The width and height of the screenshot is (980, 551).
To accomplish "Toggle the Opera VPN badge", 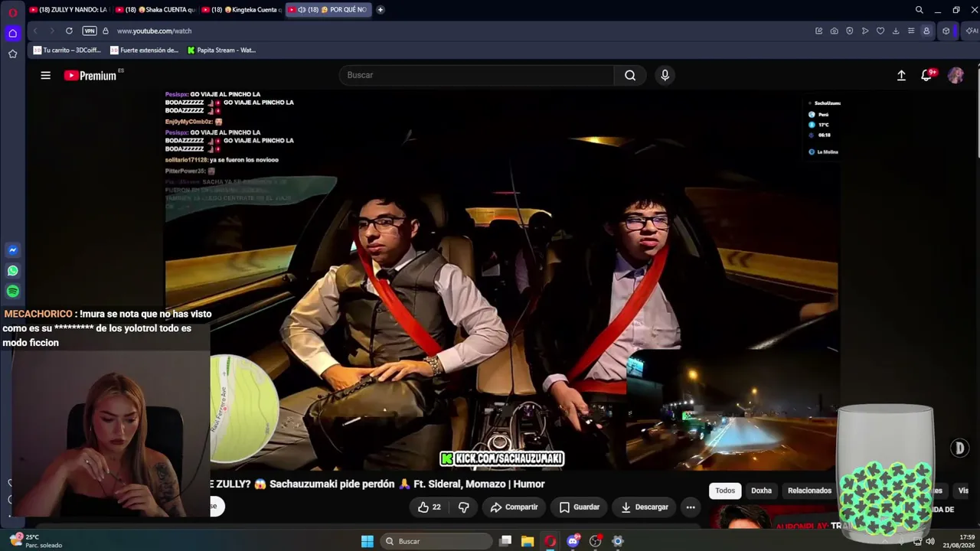I will 90,31.
